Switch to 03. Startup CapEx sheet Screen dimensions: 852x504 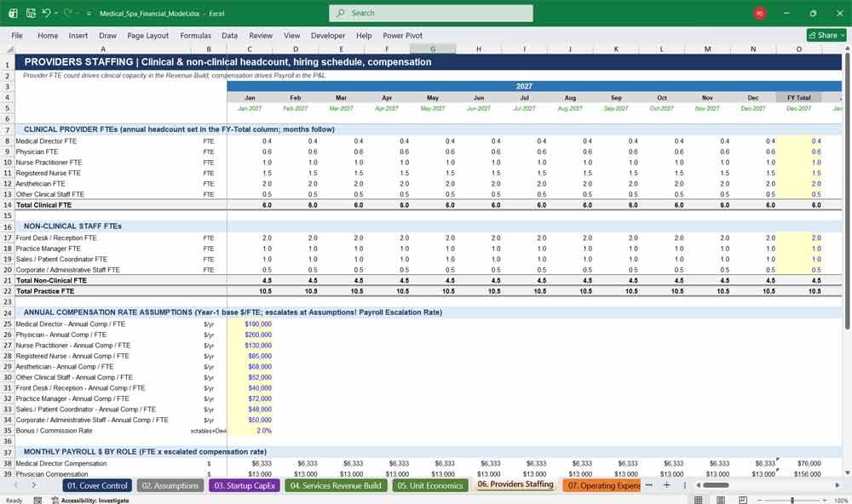pos(245,485)
